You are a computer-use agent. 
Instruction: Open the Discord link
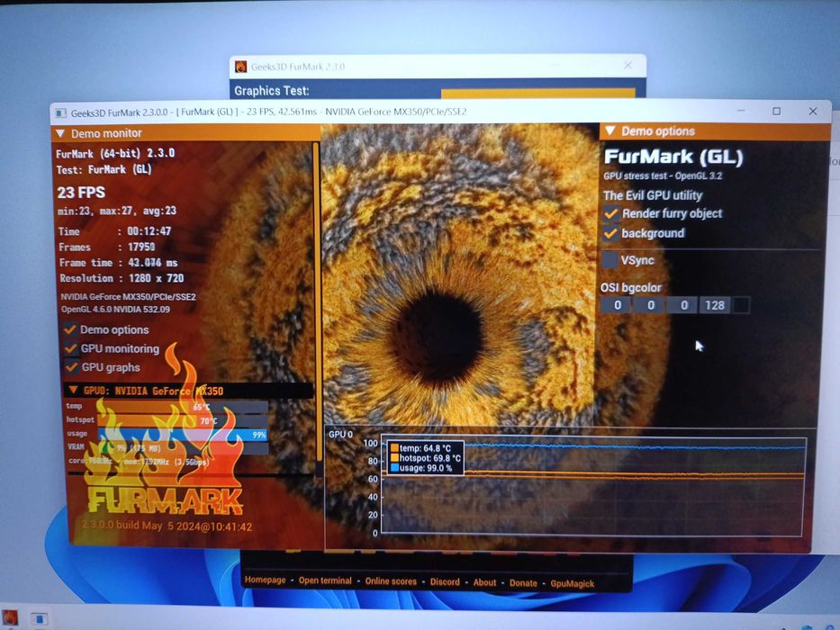(x=445, y=581)
